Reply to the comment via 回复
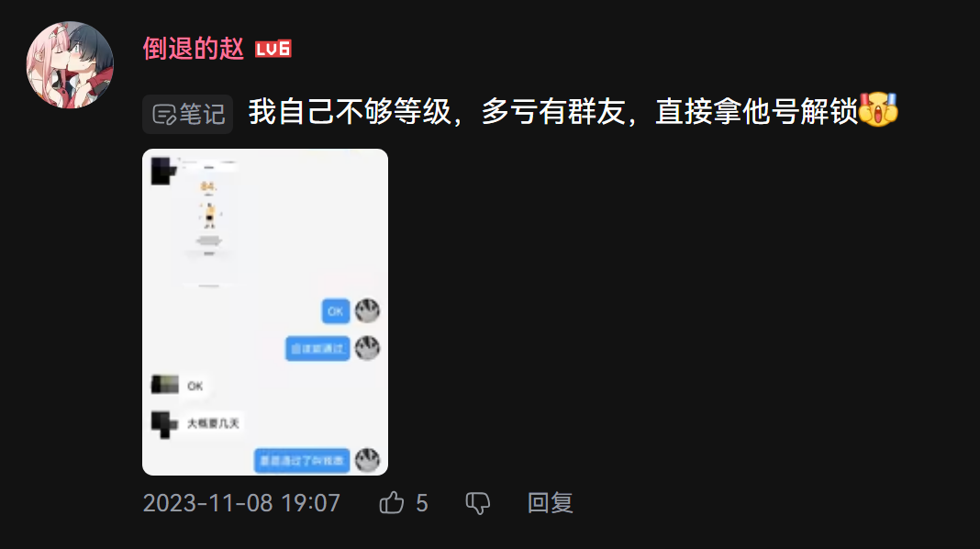The width and height of the screenshot is (980, 549). [x=550, y=503]
